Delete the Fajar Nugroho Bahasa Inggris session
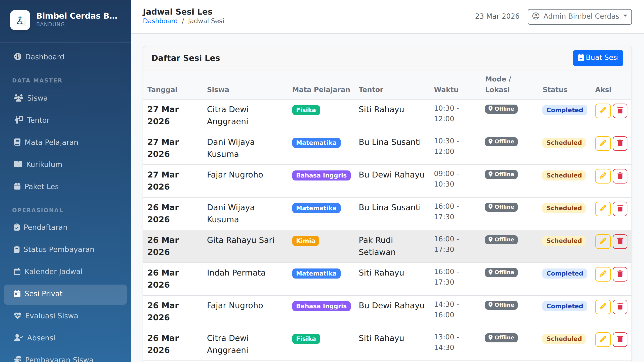 (x=620, y=176)
